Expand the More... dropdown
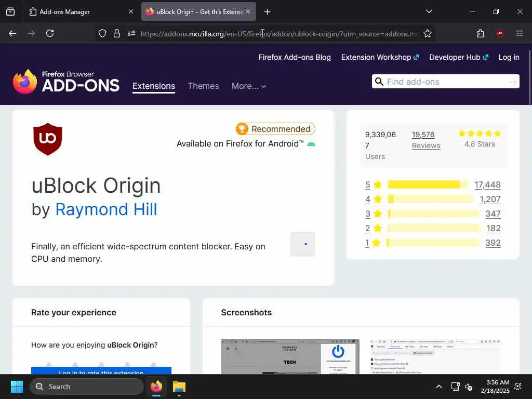Screen dimensions: 532x399 tap(249, 86)
